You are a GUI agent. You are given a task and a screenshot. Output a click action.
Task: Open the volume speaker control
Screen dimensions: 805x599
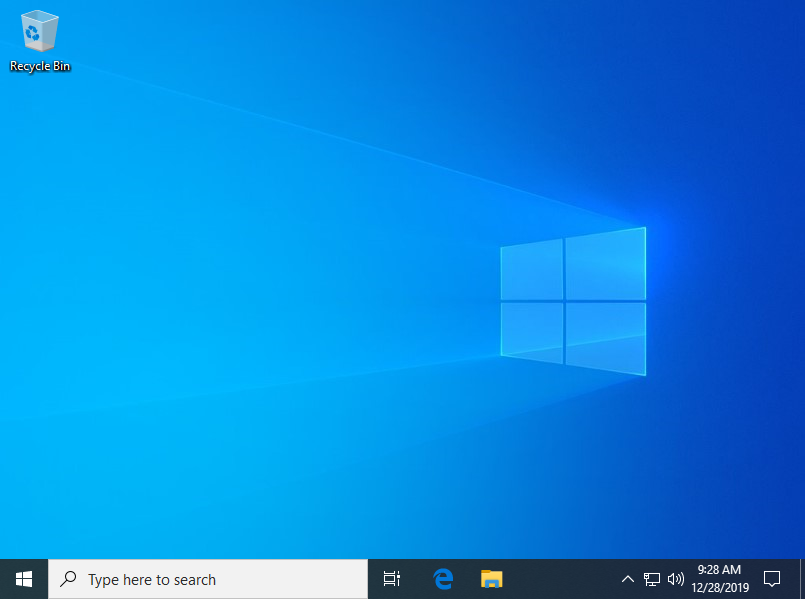click(676, 579)
